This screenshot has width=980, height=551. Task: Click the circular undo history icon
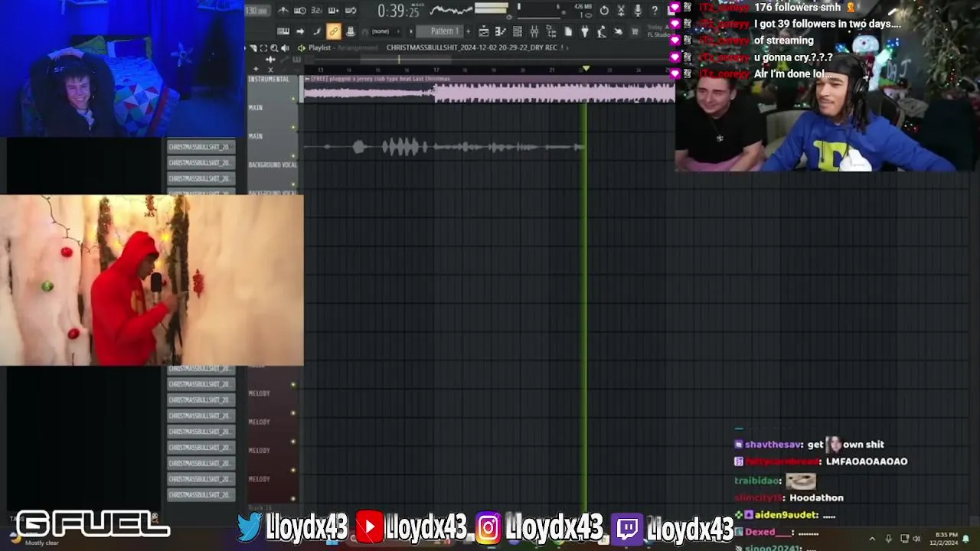pos(604,11)
